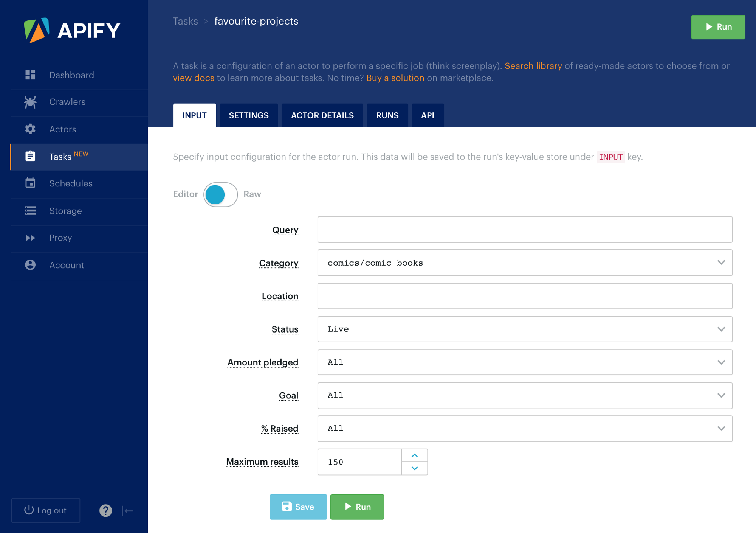Click the Log out button
Screen dimensions: 756x533
[x=46, y=510]
